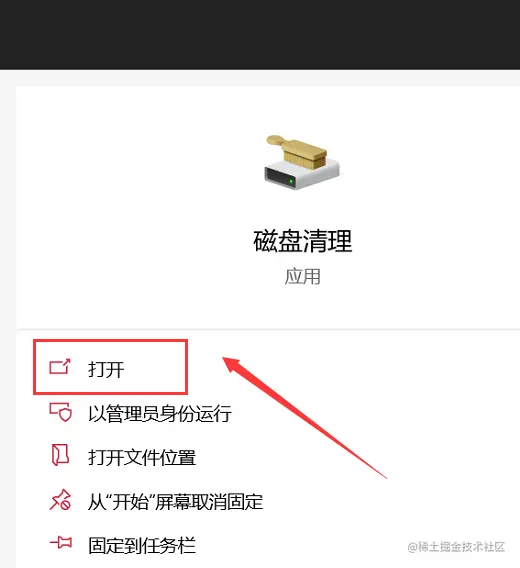Choose 从"开始"屏幕取消固定 entry
Viewport: 520px width, 568px height.
[175, 501]
